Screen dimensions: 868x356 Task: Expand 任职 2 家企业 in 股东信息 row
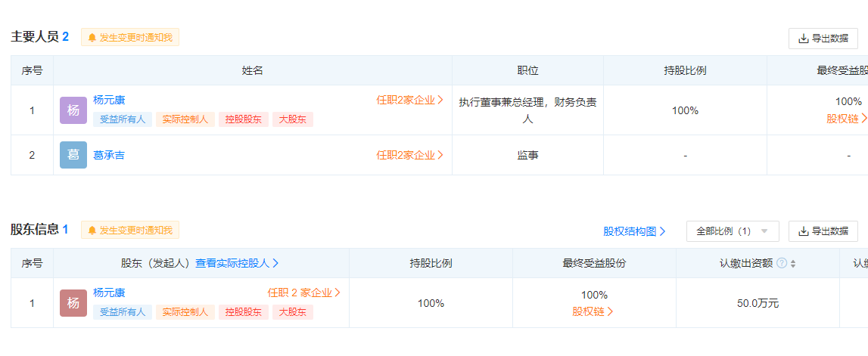click(x=303, y=293)
